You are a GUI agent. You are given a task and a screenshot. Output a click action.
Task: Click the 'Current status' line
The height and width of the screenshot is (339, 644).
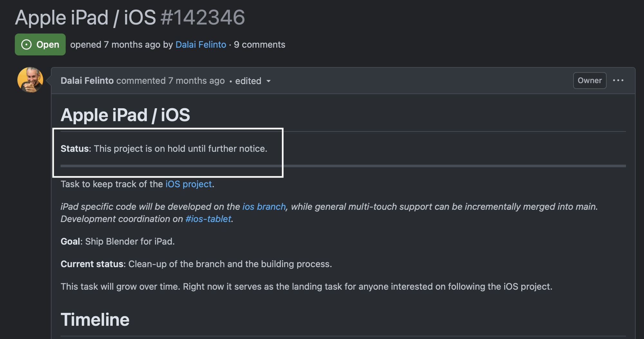[196, 264]
